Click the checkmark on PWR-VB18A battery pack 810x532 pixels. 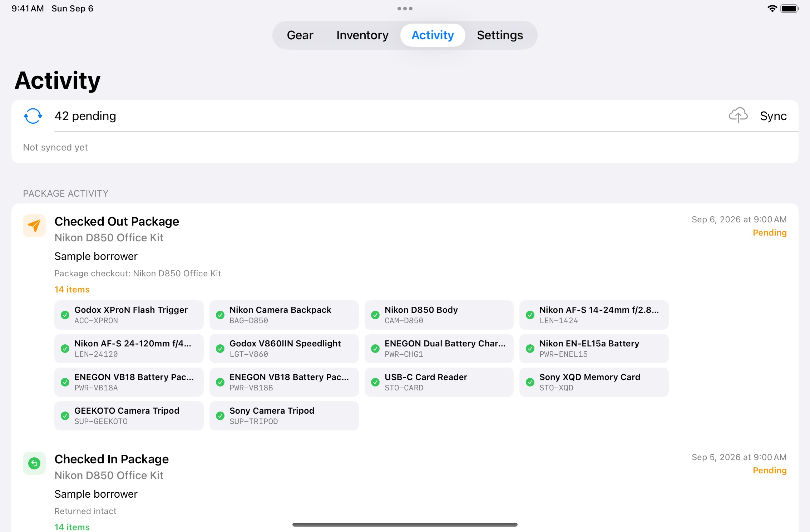65,382
